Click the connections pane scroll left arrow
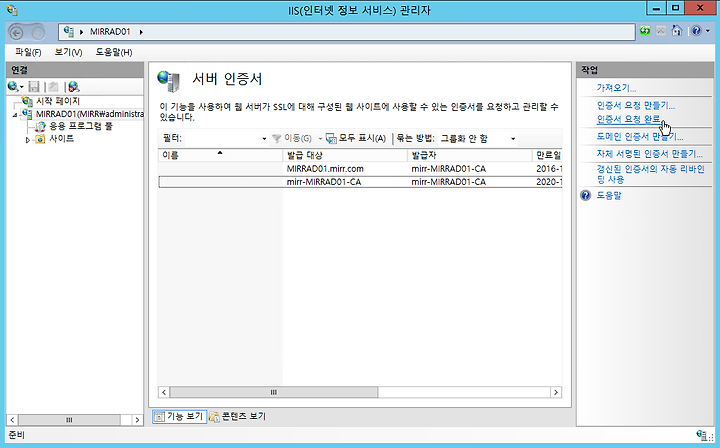 tap(12, 420)
